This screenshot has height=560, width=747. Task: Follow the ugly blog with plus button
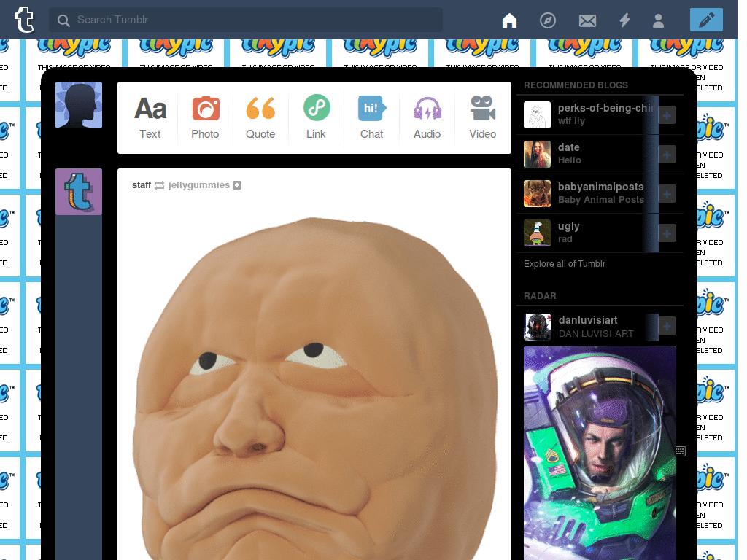click(x=667, y=234)
